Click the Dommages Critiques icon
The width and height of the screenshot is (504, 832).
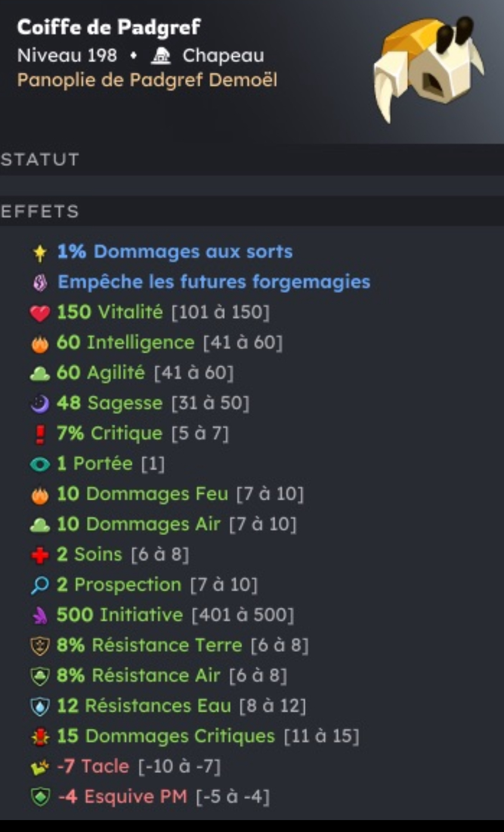[40, 737]
